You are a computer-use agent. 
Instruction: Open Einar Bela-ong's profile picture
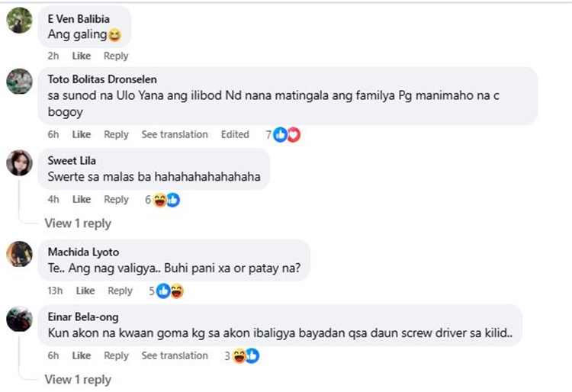[19, 319]
